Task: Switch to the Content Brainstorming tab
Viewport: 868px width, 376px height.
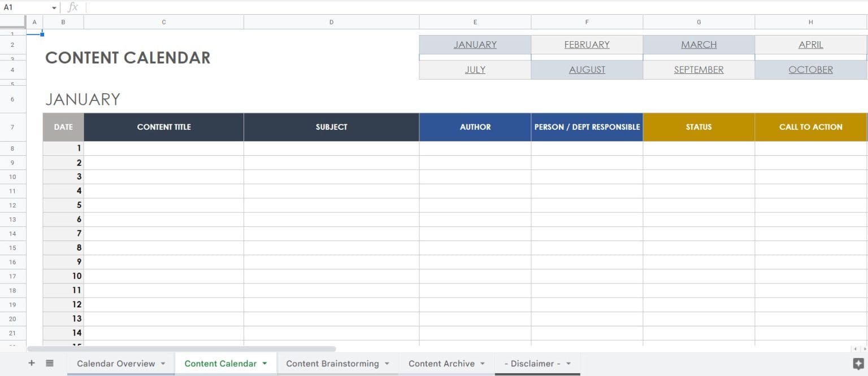Action: [x=333, y=364]
